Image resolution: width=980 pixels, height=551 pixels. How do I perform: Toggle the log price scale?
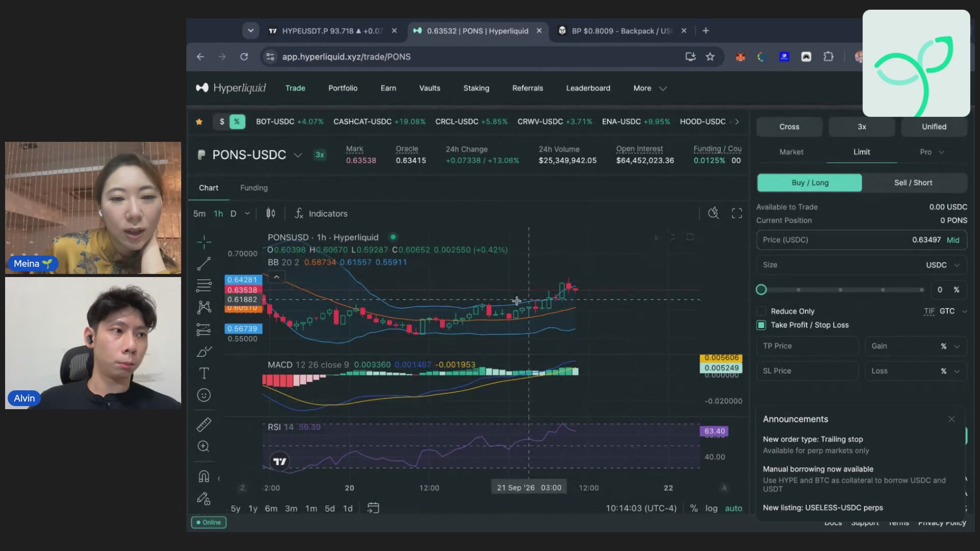point(712,508)
